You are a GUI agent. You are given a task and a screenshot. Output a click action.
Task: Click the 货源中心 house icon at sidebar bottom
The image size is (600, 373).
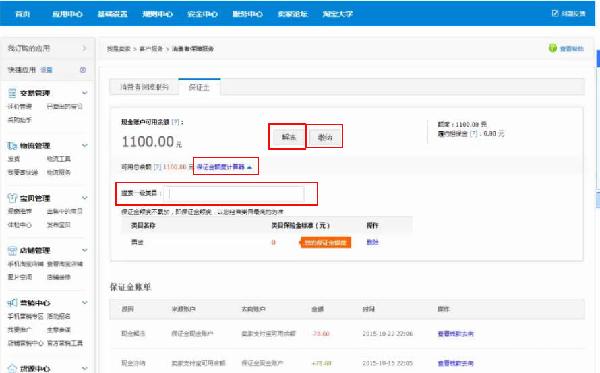12,369
